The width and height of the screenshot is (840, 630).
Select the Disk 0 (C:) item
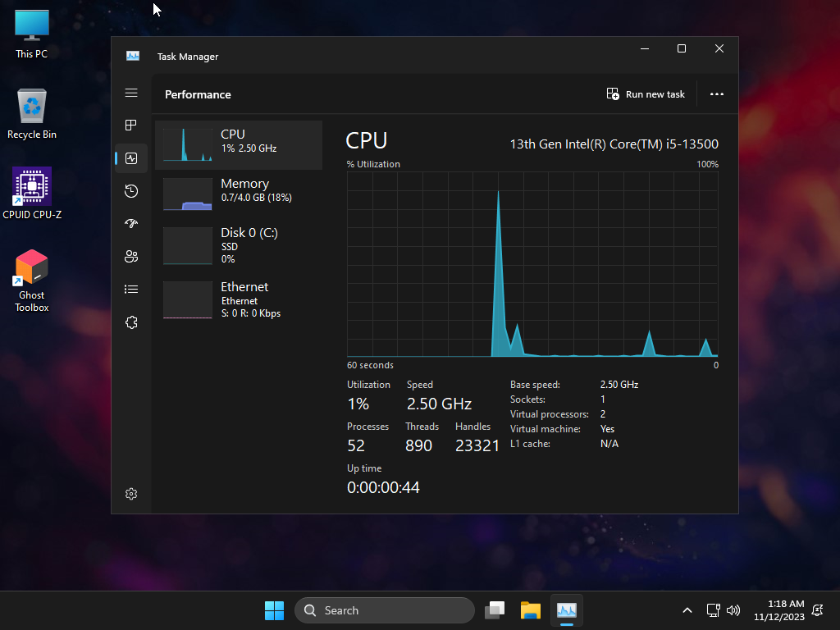[x=239, y=245]
